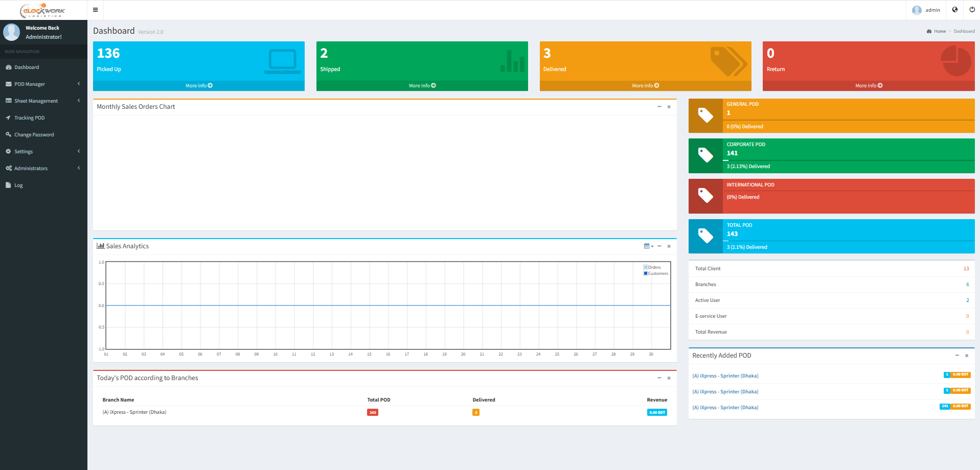The image size is (980, 470).
Task: Go to Change Password page
Action: (x=34, y=135)
